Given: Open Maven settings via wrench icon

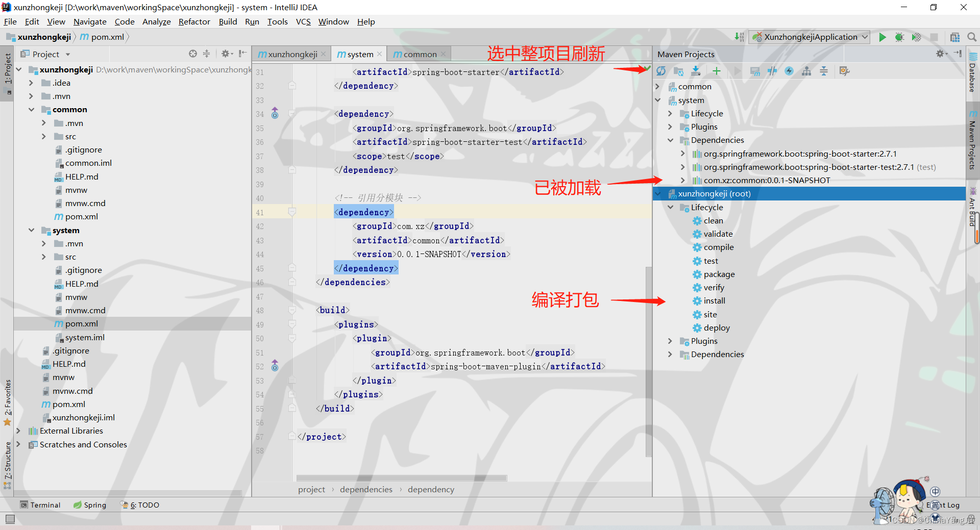Looking at the screenshot, I should point(845,71).
